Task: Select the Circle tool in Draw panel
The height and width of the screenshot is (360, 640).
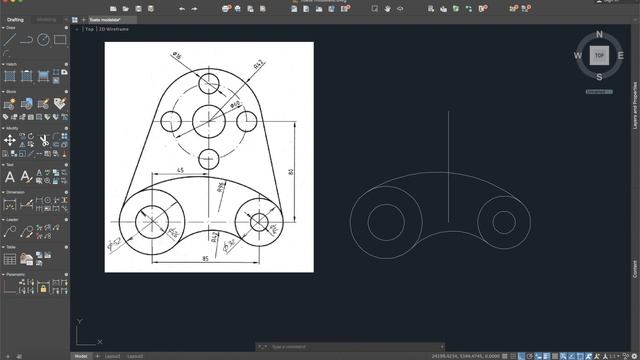Action: pos(43,40)
